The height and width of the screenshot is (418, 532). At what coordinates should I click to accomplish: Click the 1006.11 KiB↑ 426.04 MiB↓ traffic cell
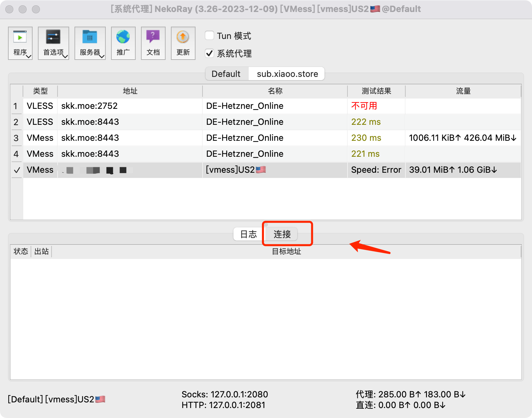point(463,138)
